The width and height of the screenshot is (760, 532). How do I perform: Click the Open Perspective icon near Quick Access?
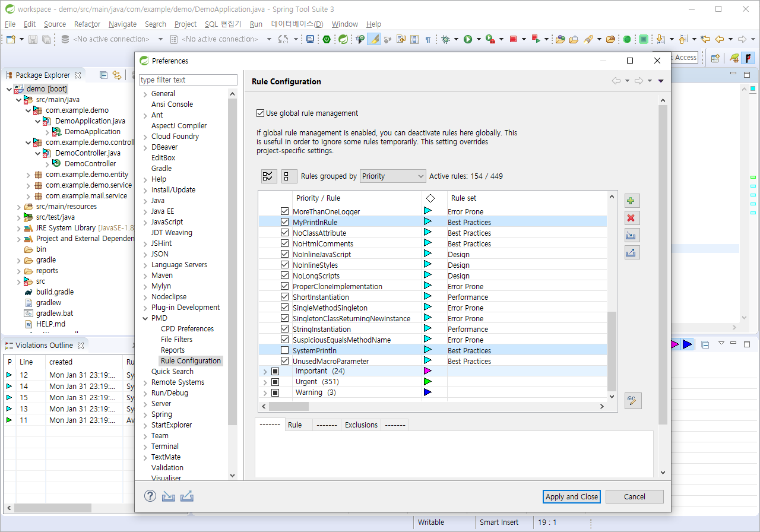[715, 58]
